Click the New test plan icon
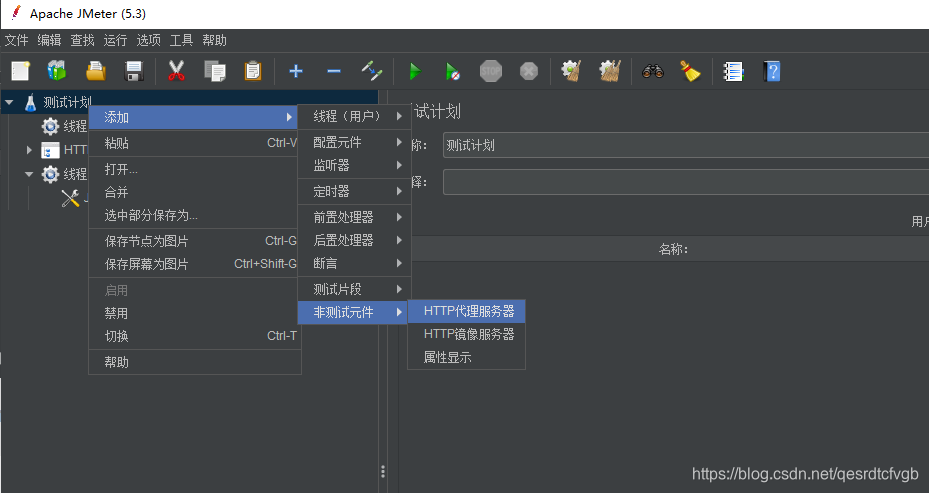929x493 pixels. 20,71
